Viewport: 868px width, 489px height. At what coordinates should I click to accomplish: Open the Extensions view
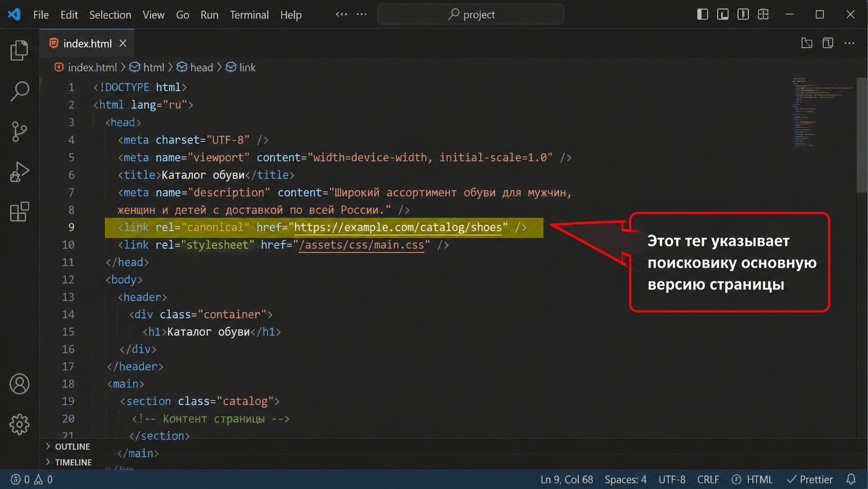pyautogui.click(x=19, y=212)
